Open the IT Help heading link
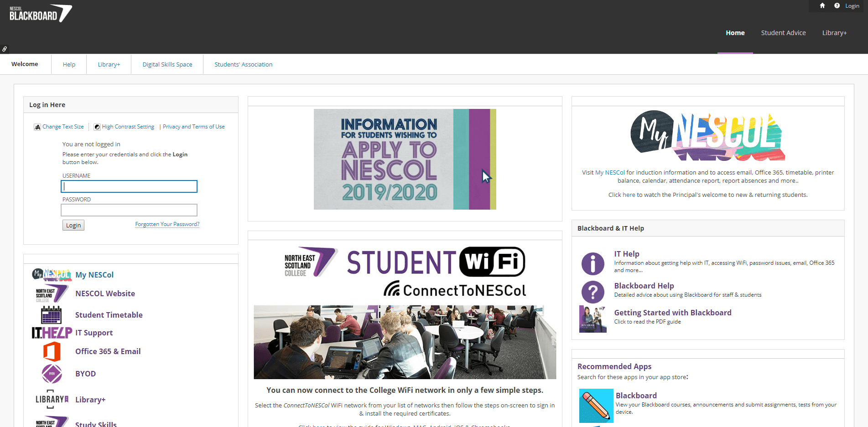868x427 pixels. (x=627, y=254)
